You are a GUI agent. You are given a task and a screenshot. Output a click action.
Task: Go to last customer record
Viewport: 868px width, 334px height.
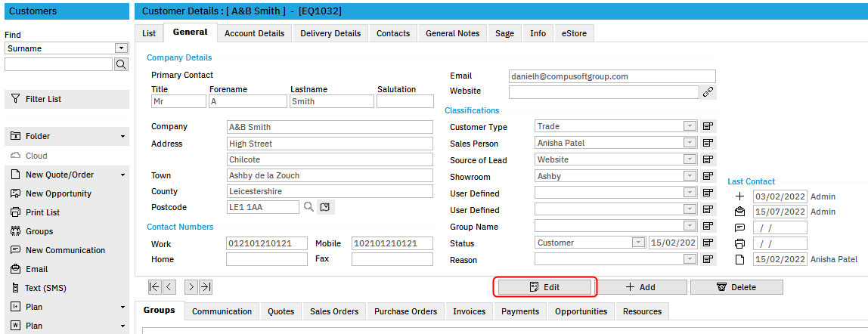pos(206,286)
